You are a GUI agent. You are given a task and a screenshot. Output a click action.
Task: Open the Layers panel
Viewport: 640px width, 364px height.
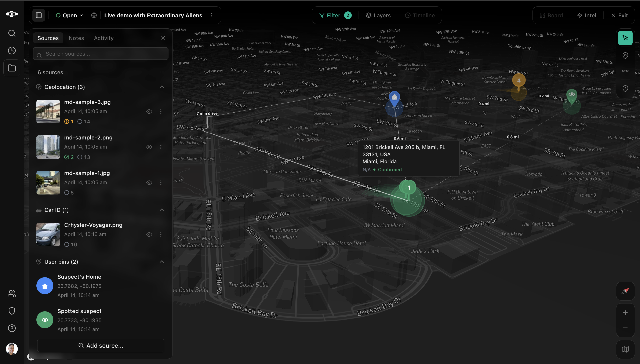coord(378,15)
